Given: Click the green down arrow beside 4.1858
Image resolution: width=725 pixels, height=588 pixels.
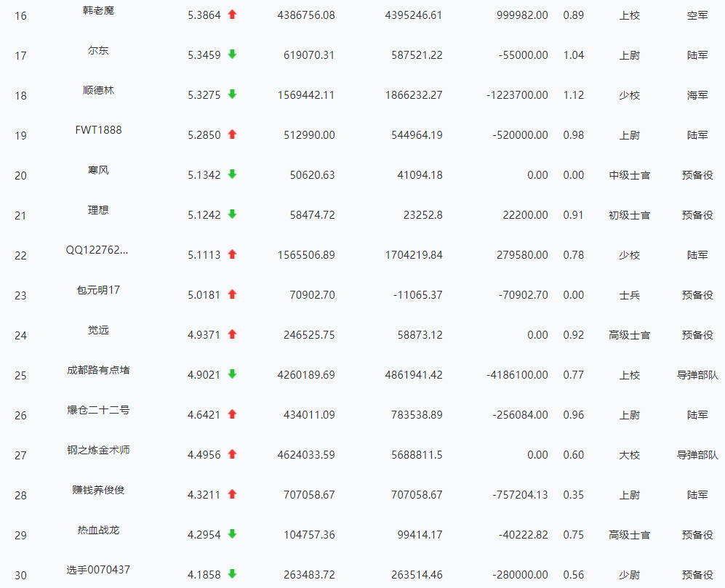Looking at the screenshot, I should [x=232, y=575].
